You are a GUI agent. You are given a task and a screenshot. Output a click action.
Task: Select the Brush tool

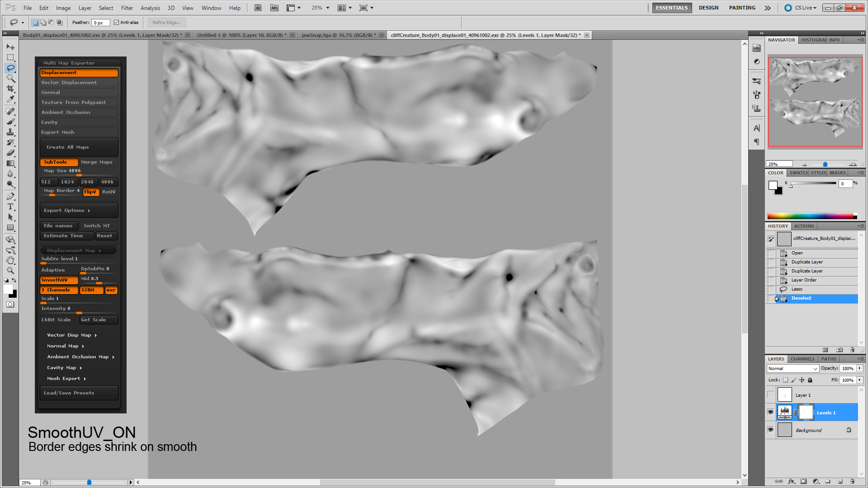click(10, 122)
